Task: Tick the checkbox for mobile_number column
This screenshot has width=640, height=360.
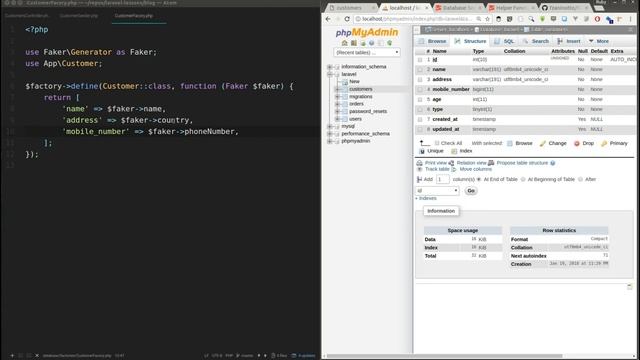Action: (x=420, y=89)
